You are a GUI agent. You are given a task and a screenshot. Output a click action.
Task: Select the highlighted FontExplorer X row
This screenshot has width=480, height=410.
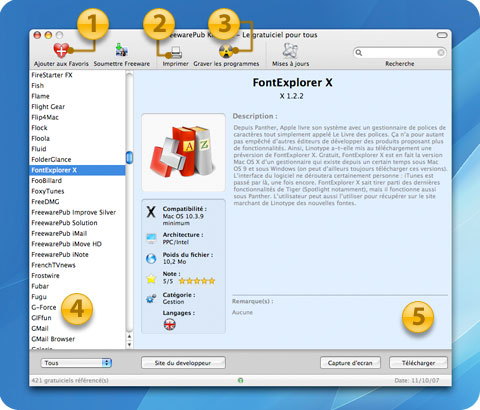[77, 170]
